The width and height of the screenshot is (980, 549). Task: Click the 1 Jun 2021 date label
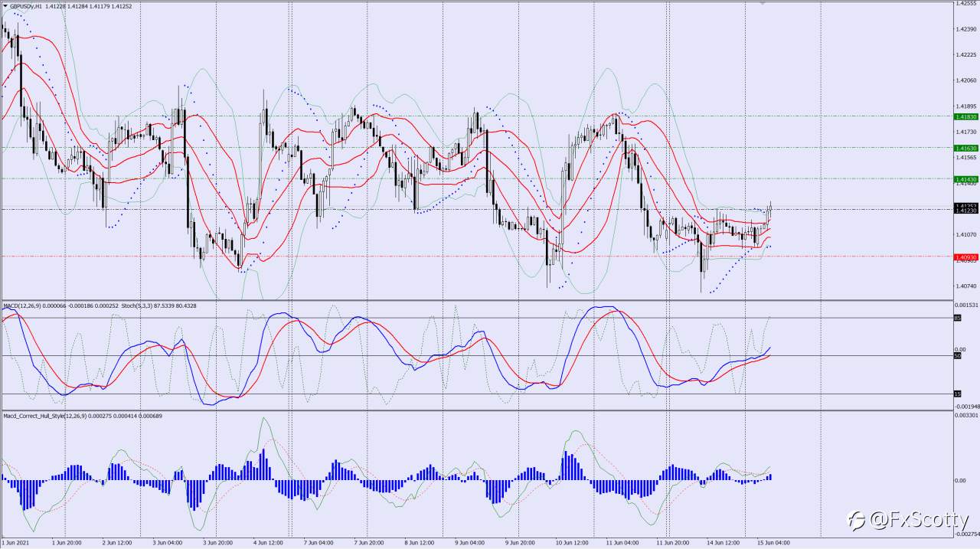[x=15, y=543]
